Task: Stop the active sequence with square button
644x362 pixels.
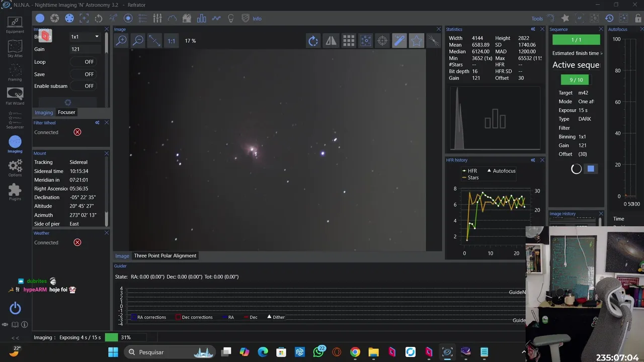Action: coord(591,169)
